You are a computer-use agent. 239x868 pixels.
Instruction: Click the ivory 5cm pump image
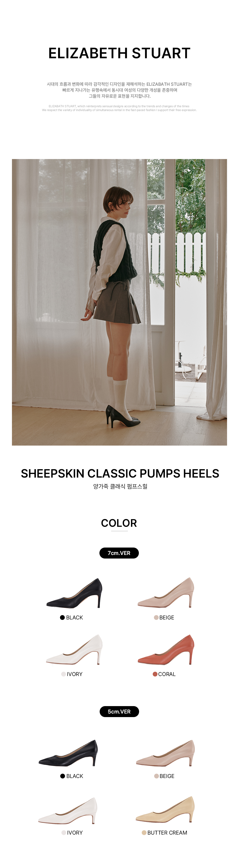(68, 811)
